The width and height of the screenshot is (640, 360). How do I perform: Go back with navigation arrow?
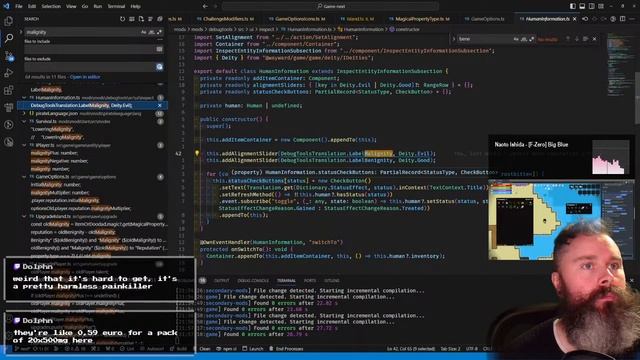pos(205,6)
